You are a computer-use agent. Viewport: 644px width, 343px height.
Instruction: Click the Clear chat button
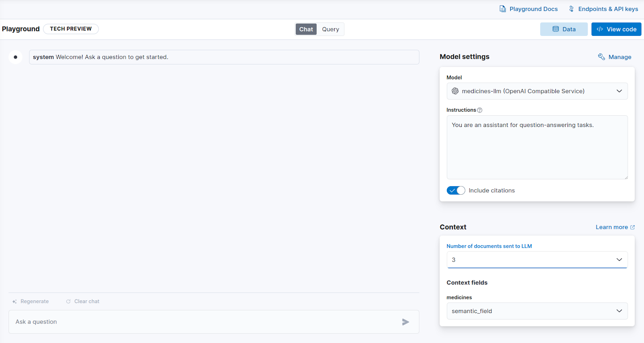[x=83, y=301]
